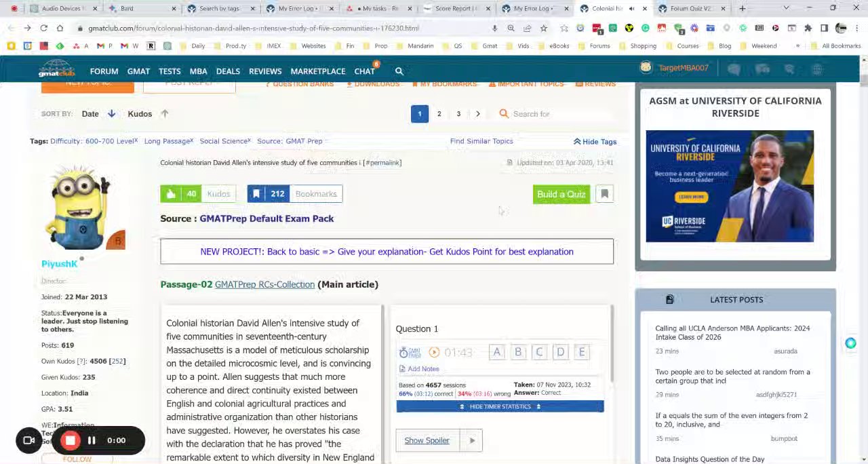Screen dimensions: 868x464
Task: Start the GMAT timer play icon
Action: 434,352
